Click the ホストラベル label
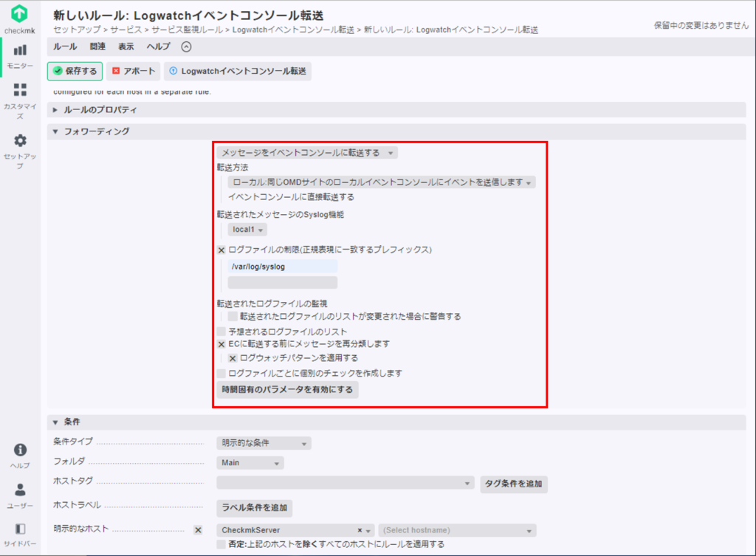Viewport: 756px width, 556px height. [x=77, y=505]
